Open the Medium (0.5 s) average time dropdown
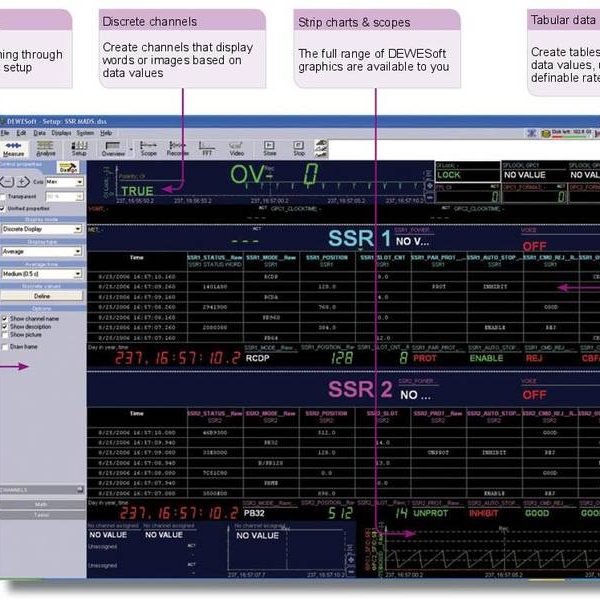 click(41, 274)
